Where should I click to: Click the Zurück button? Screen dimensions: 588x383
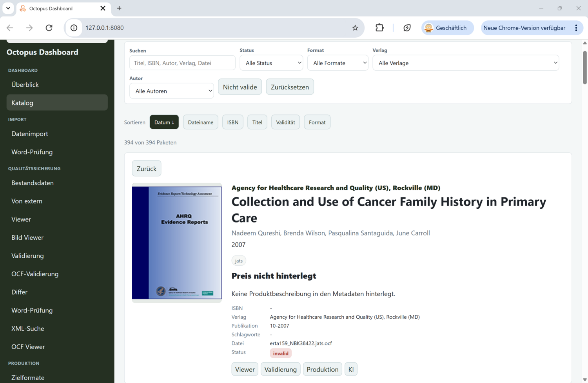(x=147, y=168)
